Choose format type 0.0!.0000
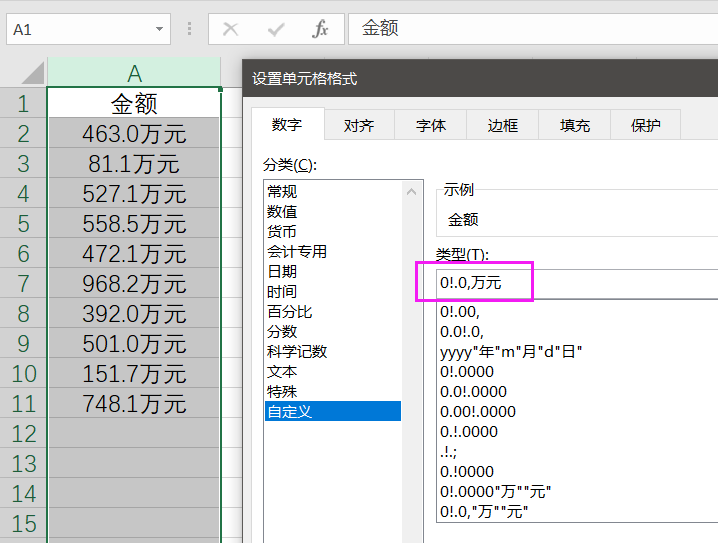This screenshot has height=543, width=718. [x=473, y=392]
